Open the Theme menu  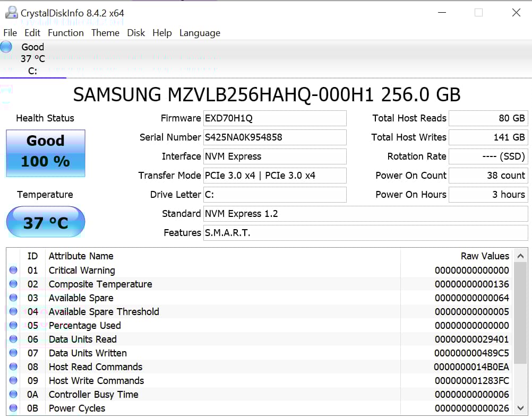tap(105, 33)
